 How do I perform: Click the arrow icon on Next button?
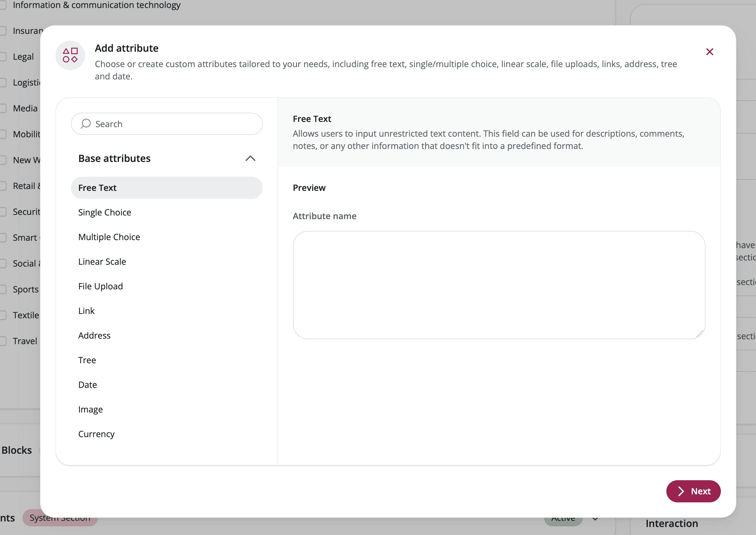pos(681,491)
